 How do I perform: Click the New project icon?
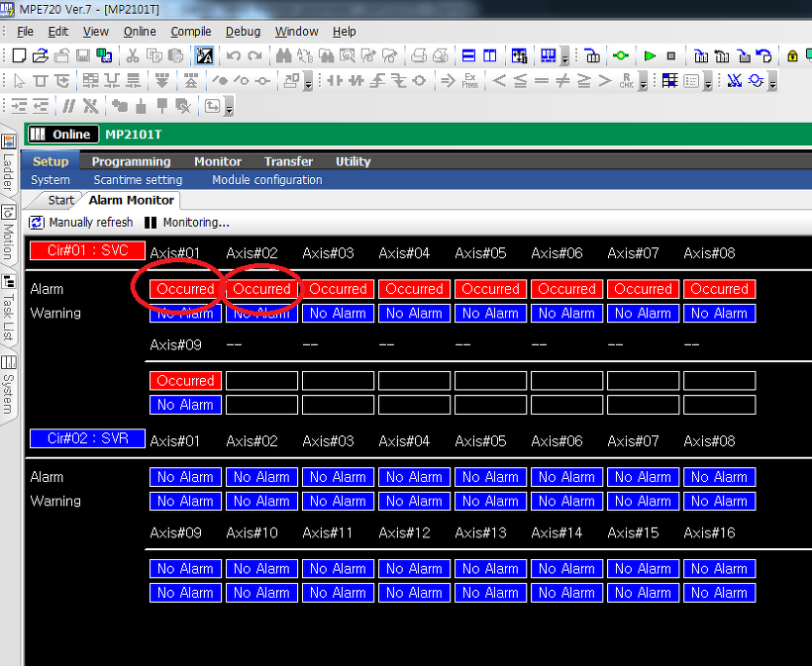tap(19, 55)
